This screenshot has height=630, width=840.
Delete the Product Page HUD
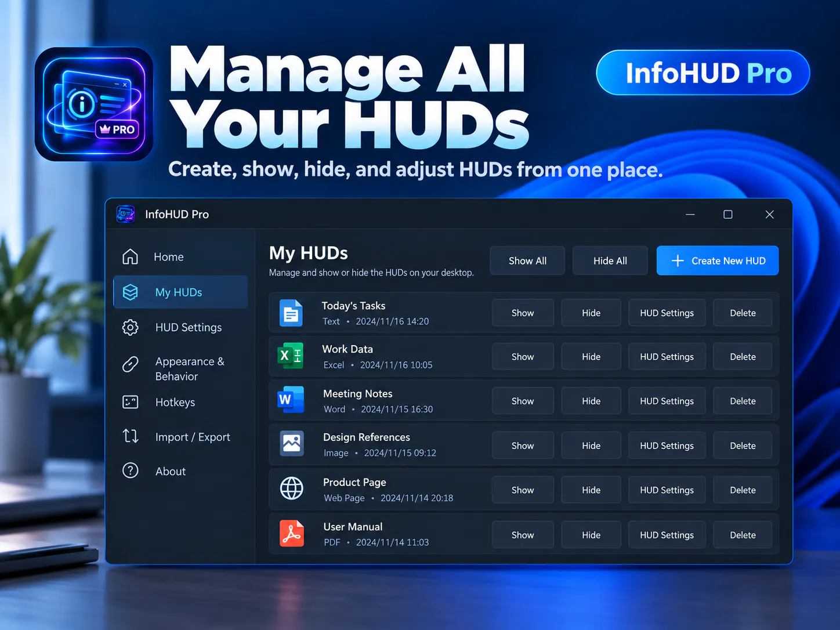pyautogui.click(x=743, y=490)
